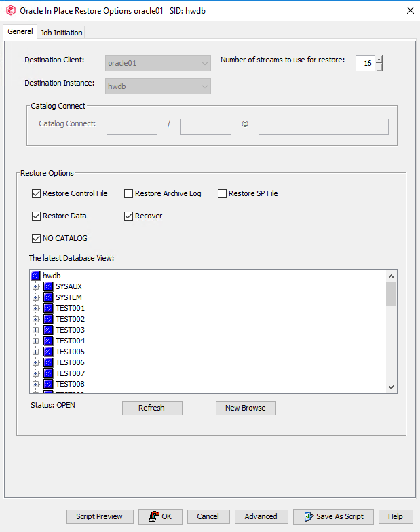Uncheck the Restore Control File checkbox

[x=37, y=194]
